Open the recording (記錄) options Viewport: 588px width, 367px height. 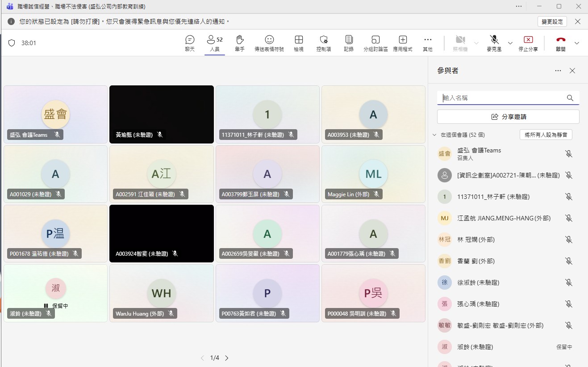click(349, 43)
